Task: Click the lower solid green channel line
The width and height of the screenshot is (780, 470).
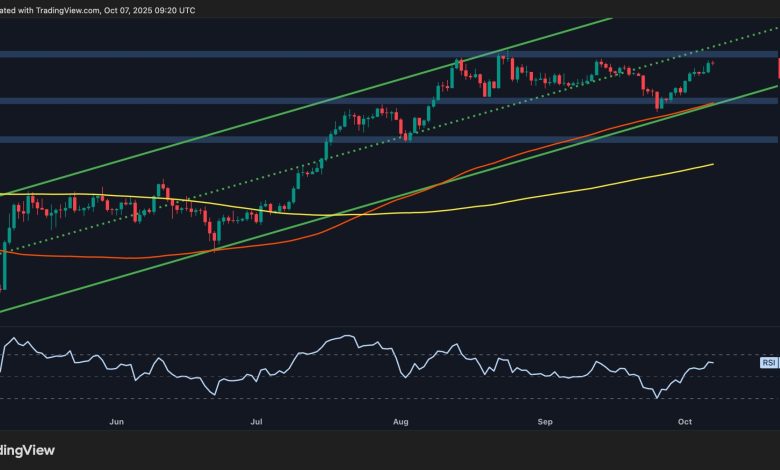Action: [300, 224]
